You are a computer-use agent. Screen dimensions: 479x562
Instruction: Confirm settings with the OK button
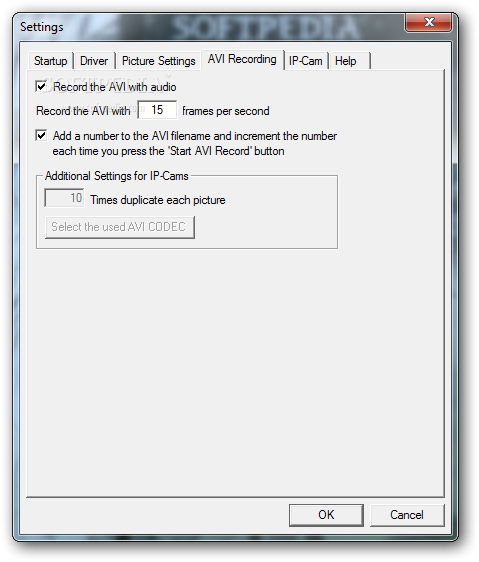tap(326, 515)
